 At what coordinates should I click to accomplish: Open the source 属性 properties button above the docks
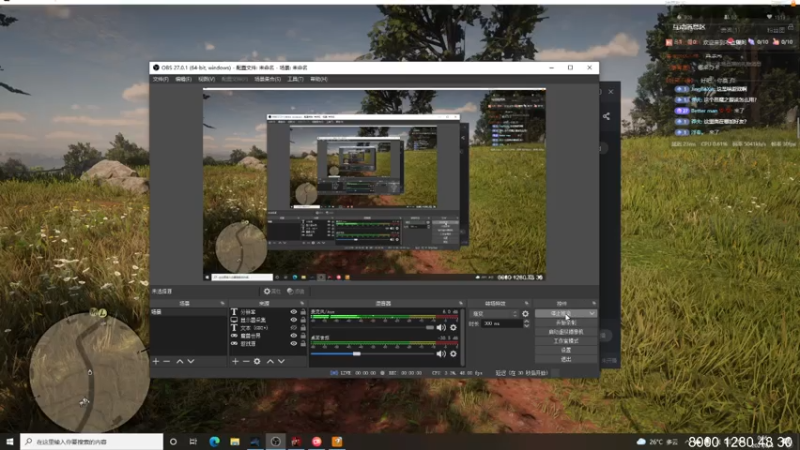[x=272, y=291]
